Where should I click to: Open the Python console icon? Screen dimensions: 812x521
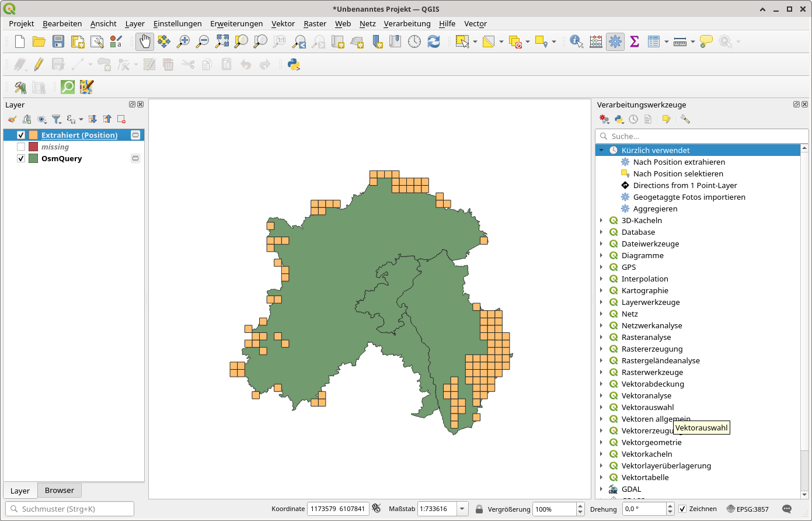pos(294,64)
